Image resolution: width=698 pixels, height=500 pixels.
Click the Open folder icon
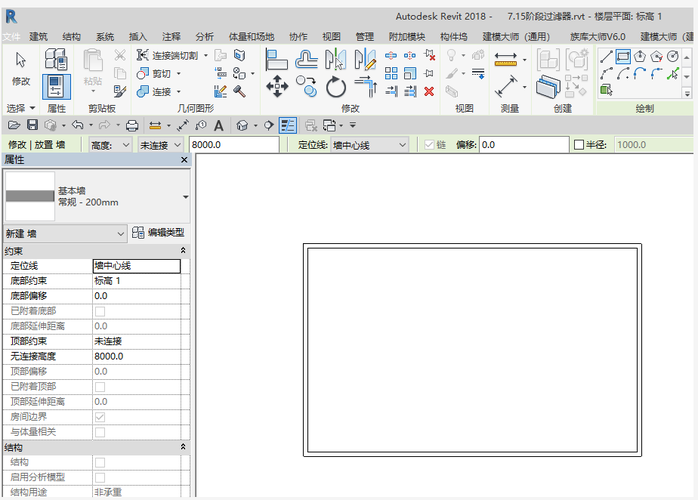14,125
